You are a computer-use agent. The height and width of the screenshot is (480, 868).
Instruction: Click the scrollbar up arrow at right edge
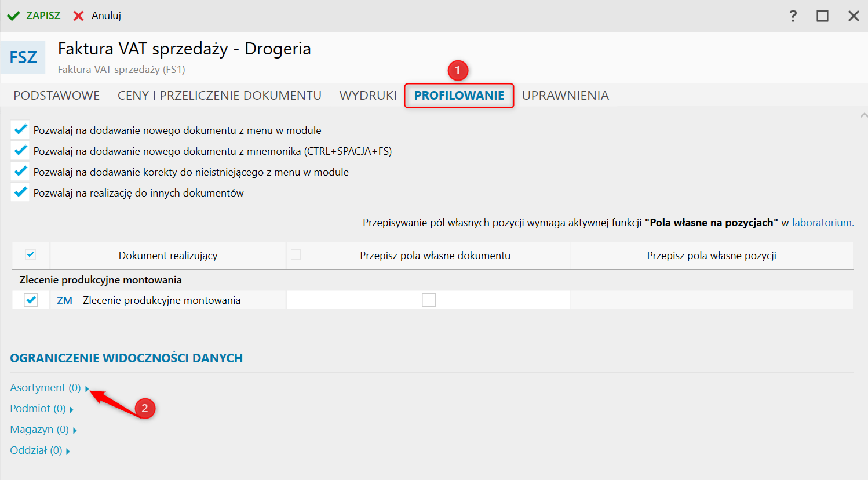click(864, 116)
